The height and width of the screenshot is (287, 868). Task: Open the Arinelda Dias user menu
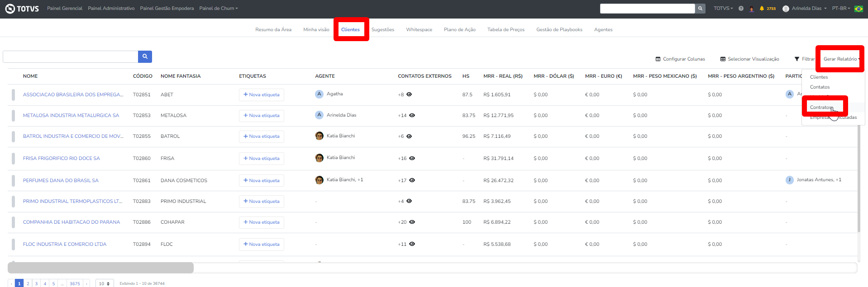click(809, 9)
